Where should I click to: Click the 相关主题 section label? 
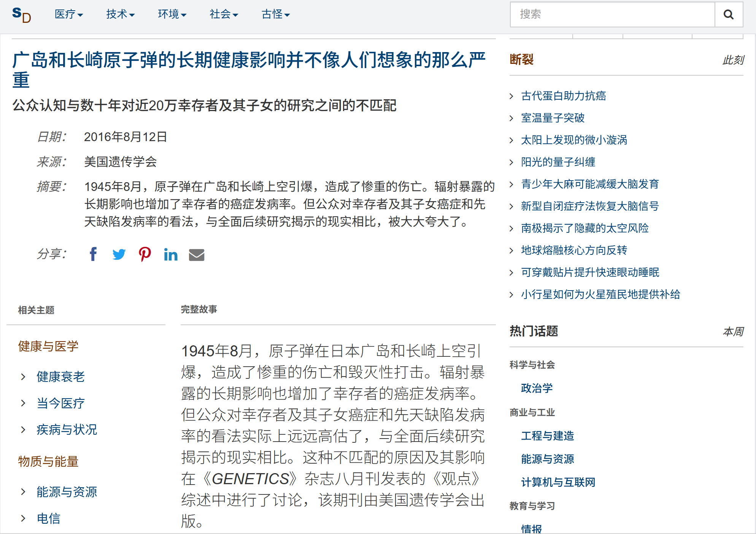coord(36,310)
